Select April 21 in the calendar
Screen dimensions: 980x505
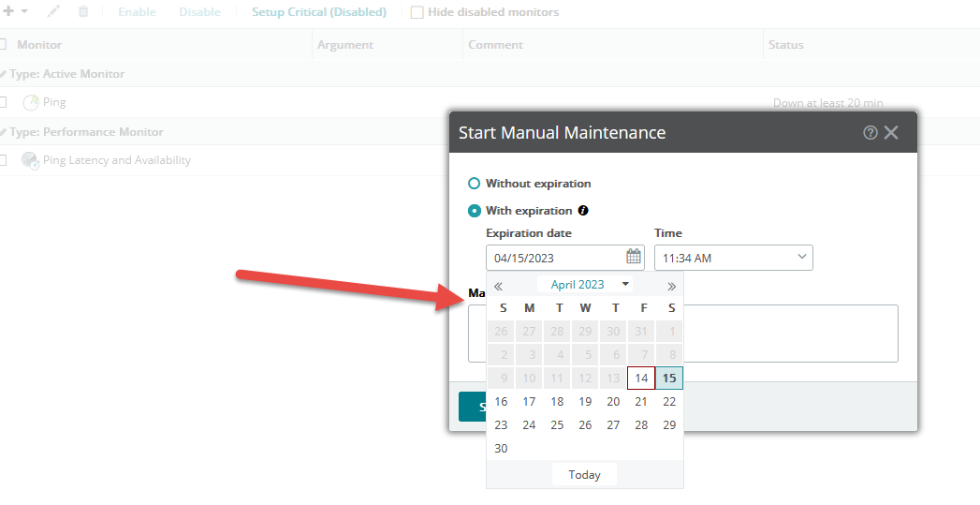pos(641,402)
